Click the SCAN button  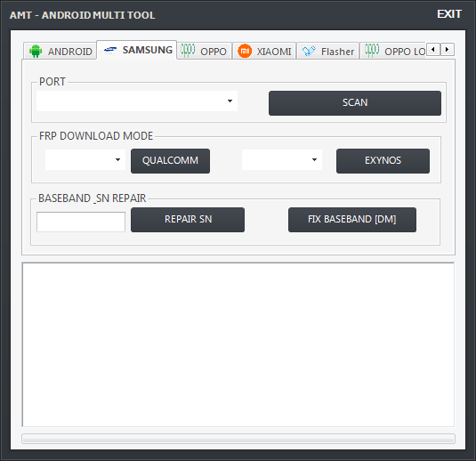click(x=355, y=103)
